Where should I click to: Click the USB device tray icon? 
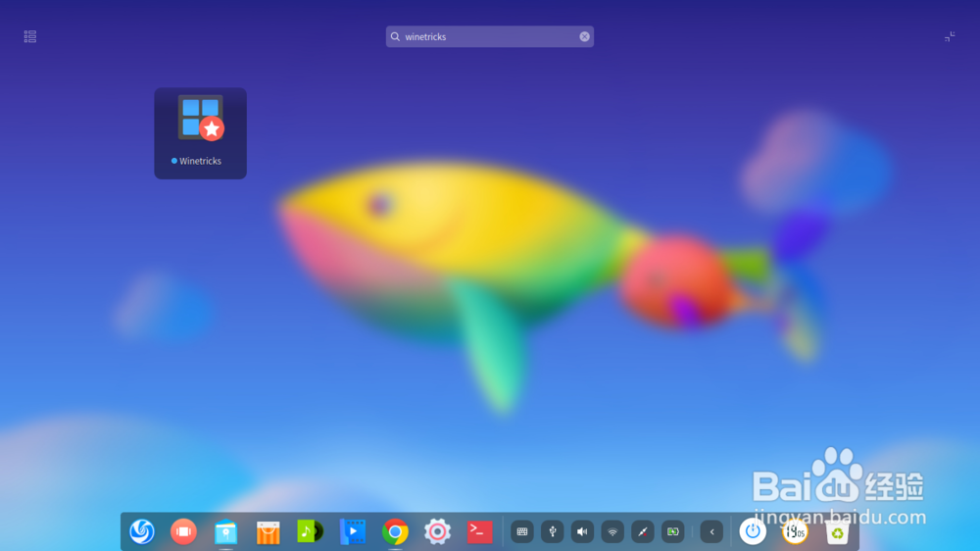click(553, 531)
